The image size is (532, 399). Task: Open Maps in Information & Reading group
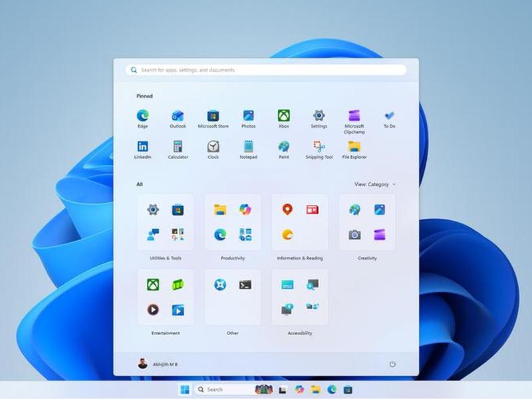(x=287, y=209)
